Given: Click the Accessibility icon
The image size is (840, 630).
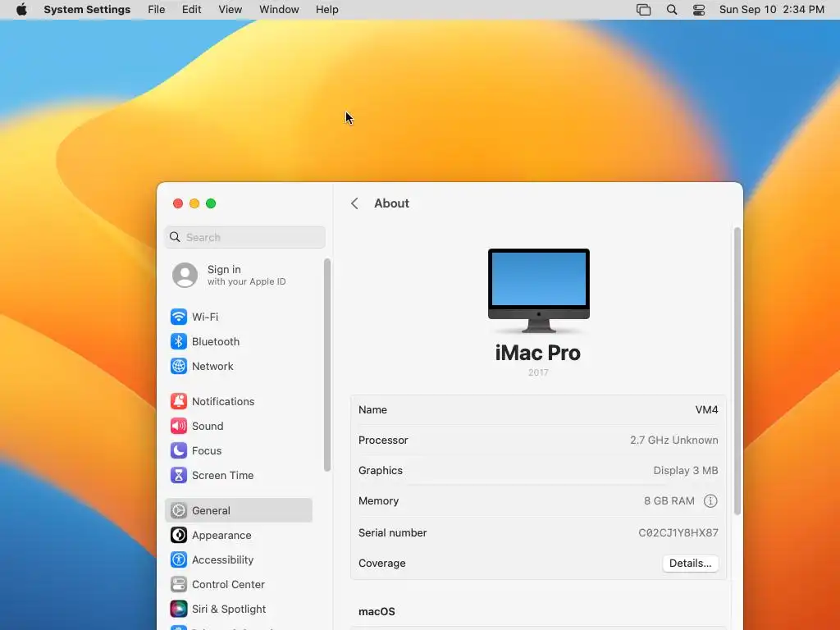Looking at the screenshot, I should coord(178,559).
